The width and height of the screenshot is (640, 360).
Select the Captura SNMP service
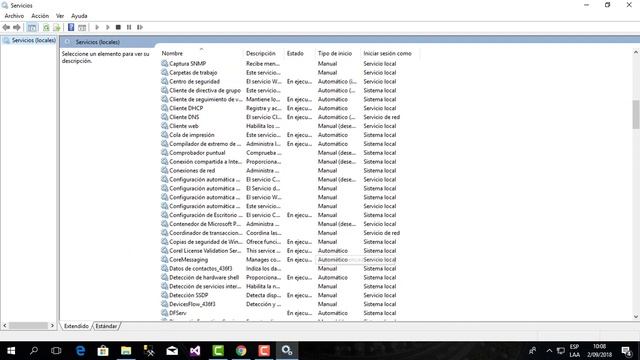(187, 64)
